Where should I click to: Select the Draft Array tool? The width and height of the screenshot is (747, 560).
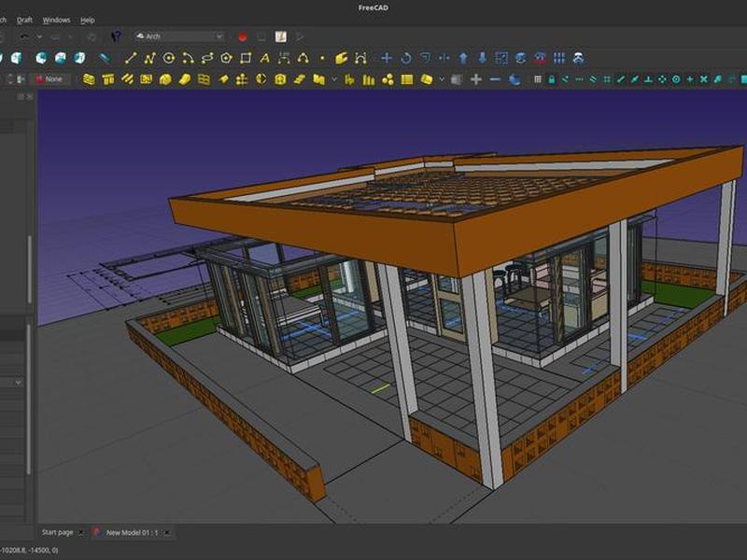coord(558,58)
